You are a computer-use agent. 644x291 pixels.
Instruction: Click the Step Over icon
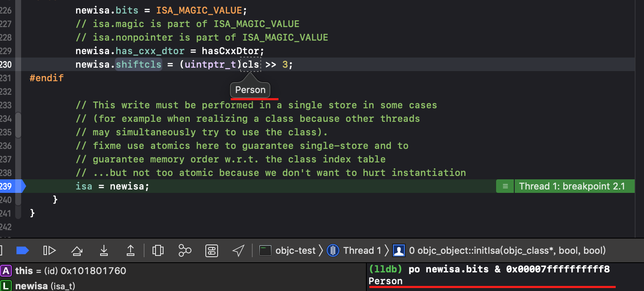(x=76, y=250)
